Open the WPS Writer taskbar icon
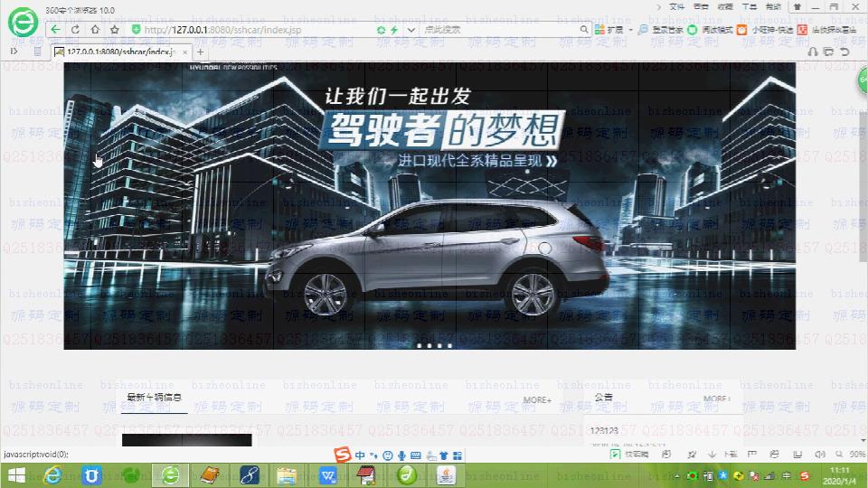This screenshot has width=868, height=488. point(327,476)
